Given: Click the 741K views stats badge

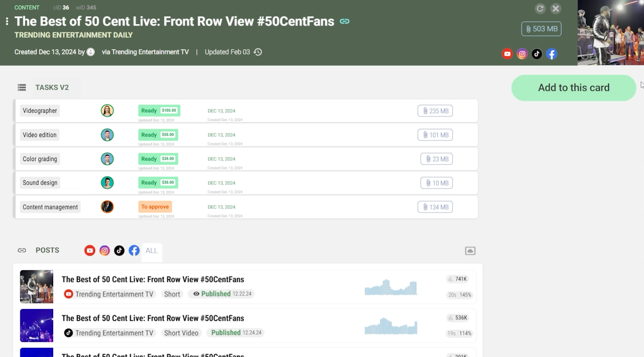Looking at the screenshot, I should pyautogui.click(x=457, y=279).
